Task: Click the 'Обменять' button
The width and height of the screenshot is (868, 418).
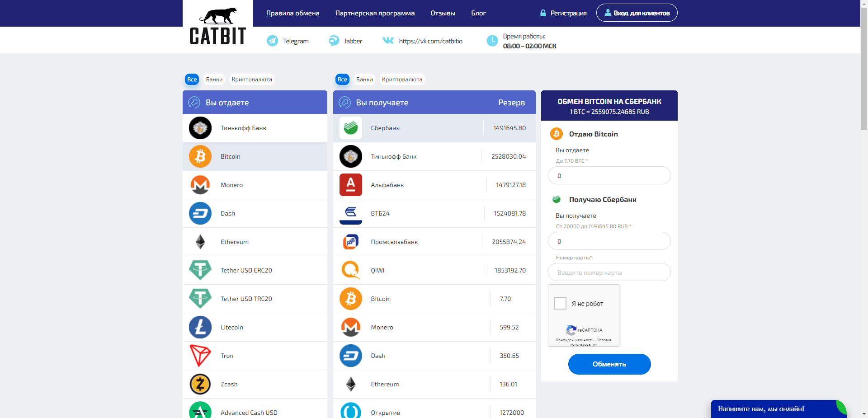Action: point(609,364)
